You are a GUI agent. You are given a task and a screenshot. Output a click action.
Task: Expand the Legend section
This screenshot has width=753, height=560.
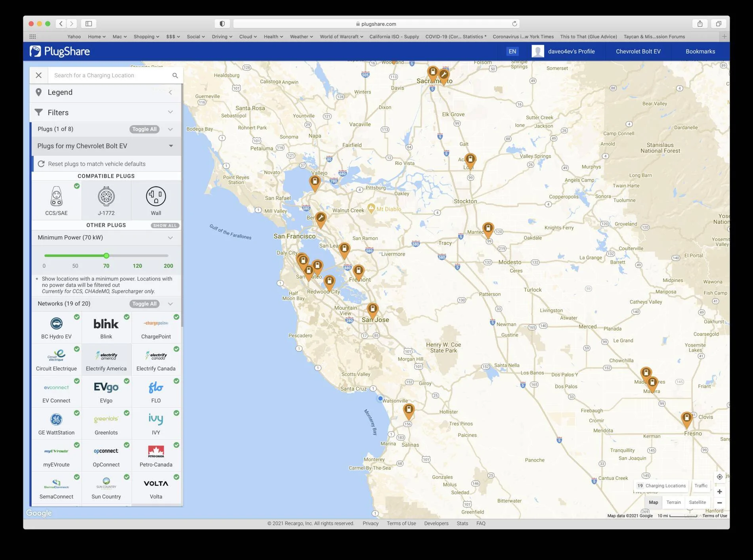(105, 92)
